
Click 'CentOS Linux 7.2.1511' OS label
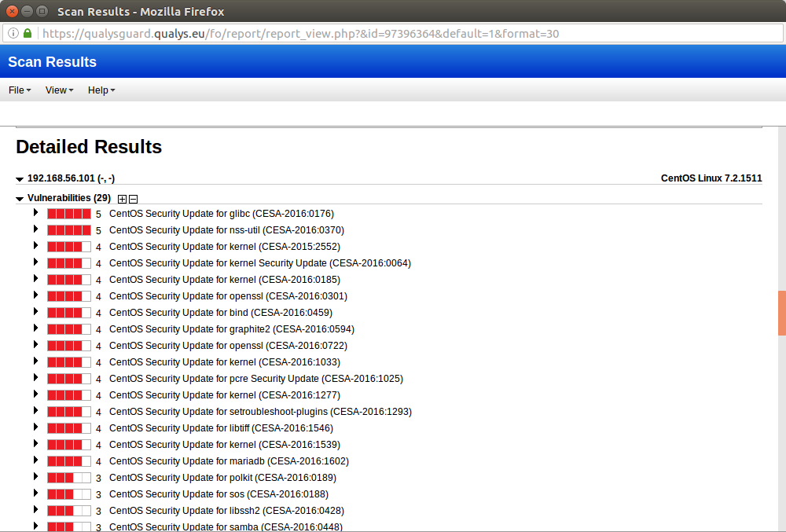[711, 178]
